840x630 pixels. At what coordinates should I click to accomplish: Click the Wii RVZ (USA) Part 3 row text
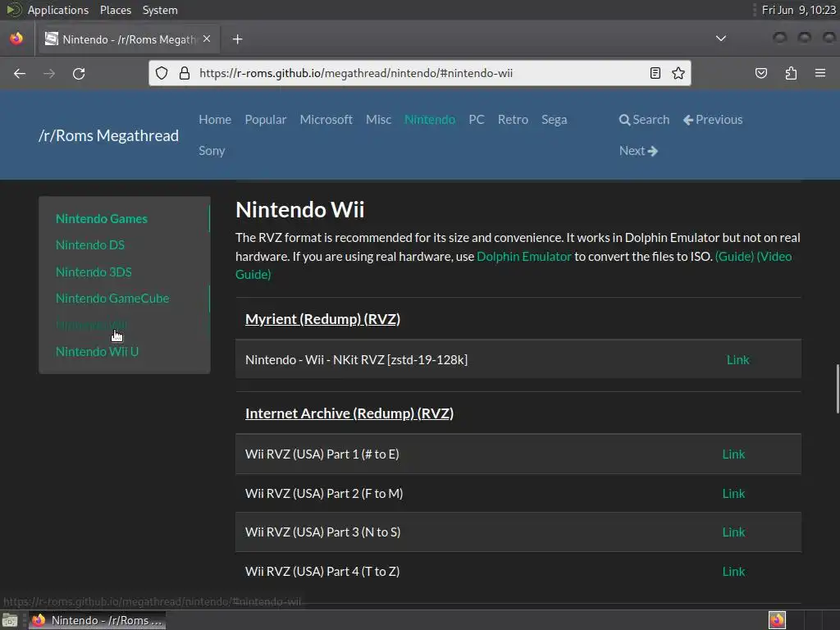[x=322, y=532]
